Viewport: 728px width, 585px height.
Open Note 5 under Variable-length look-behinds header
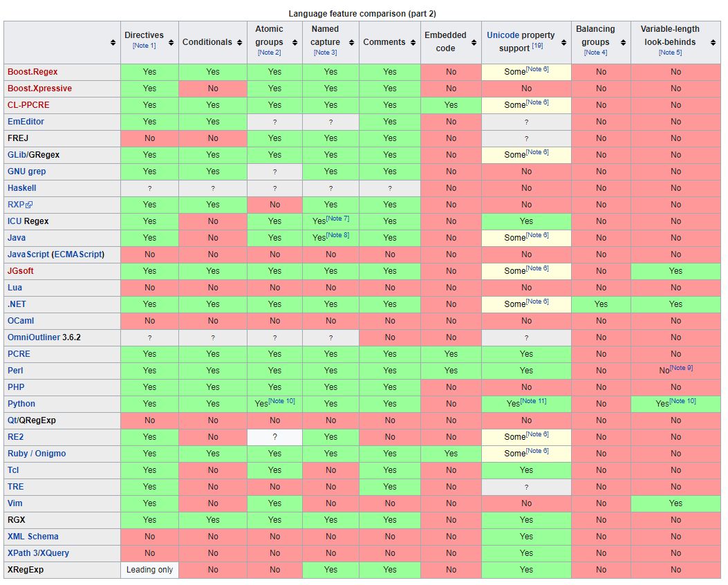pyautogui.click(x=670, y=53)
